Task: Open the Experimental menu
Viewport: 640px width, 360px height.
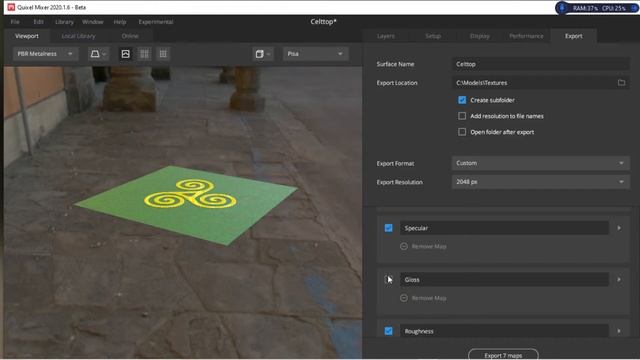Action: (x=156, y=22)
